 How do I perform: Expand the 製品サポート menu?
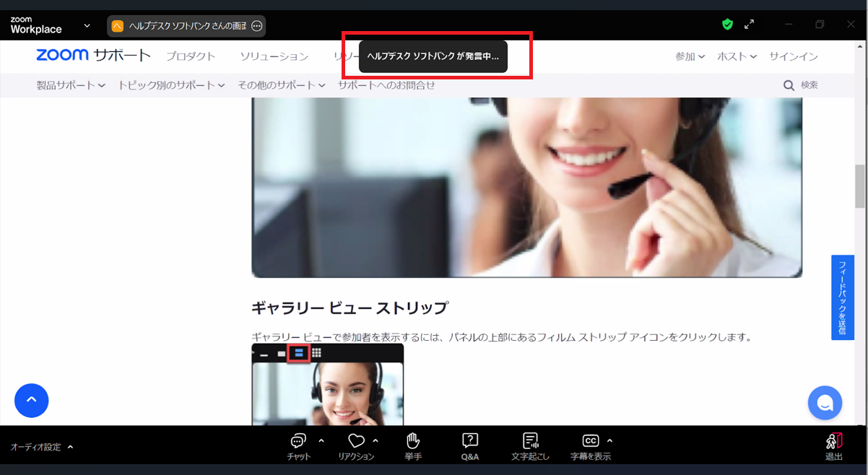tap(71, 85)
